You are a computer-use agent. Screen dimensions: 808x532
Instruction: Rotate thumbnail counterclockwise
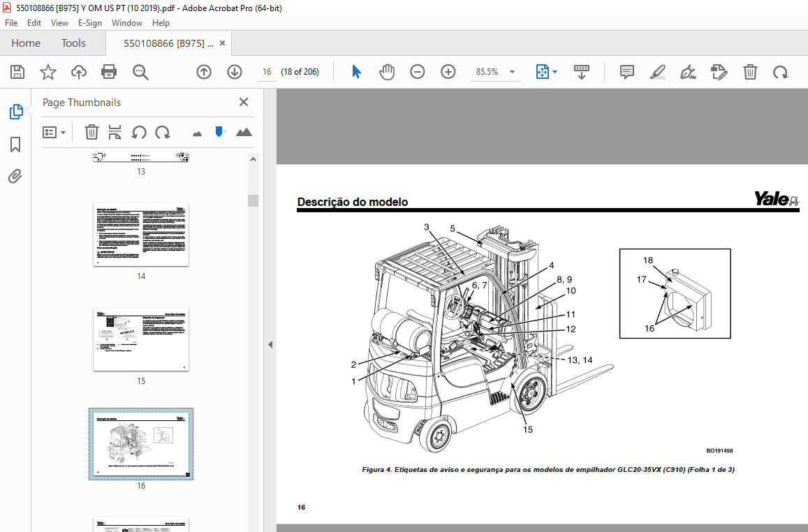138,133
